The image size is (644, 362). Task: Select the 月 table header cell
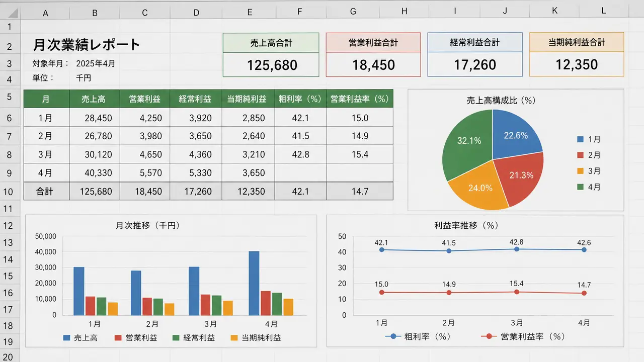pos(46,99)
